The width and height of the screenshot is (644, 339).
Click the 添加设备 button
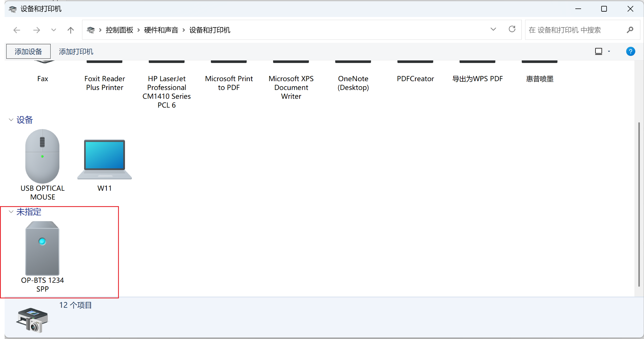pyautogui.click(x=28, y=52)
